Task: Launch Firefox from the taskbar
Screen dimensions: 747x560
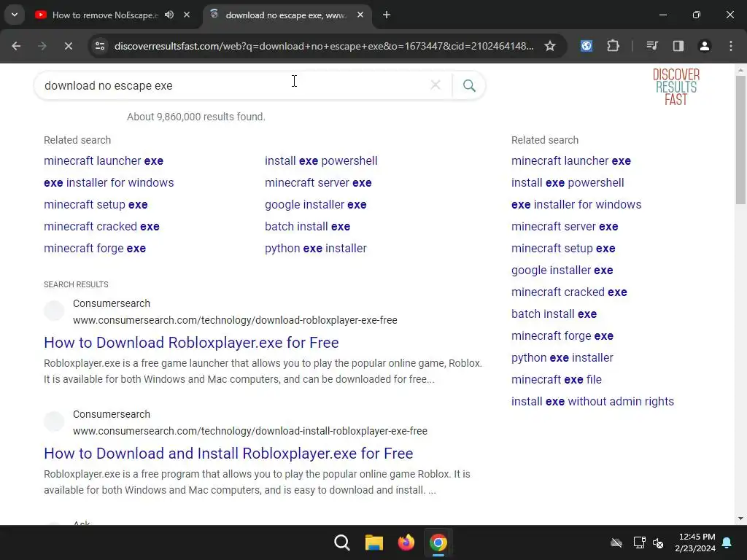Action: (406, 542)
